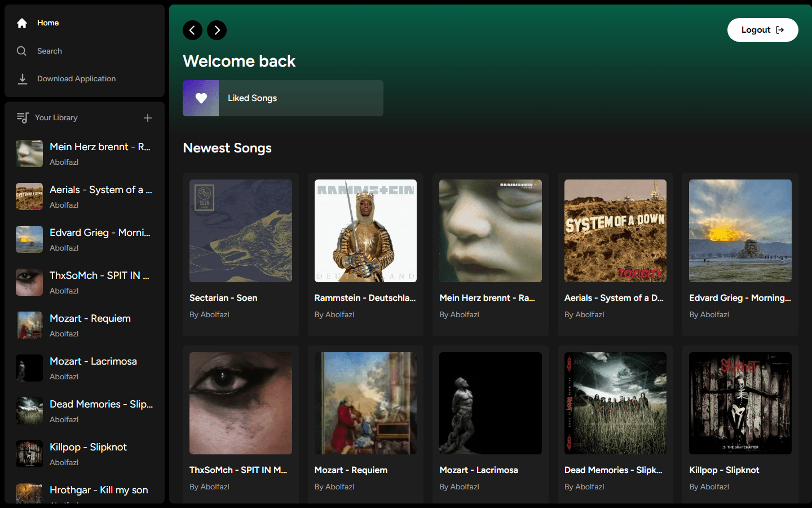Open Mozart - Lacrimosa title in library
The height and width of the screenshot is (508, 812).
[93, 361]
